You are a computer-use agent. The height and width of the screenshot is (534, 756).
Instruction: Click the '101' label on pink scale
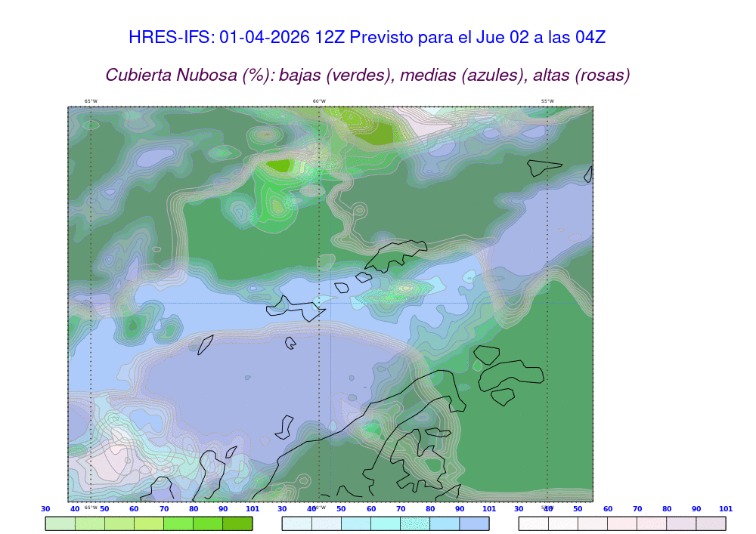click(726, 509)
